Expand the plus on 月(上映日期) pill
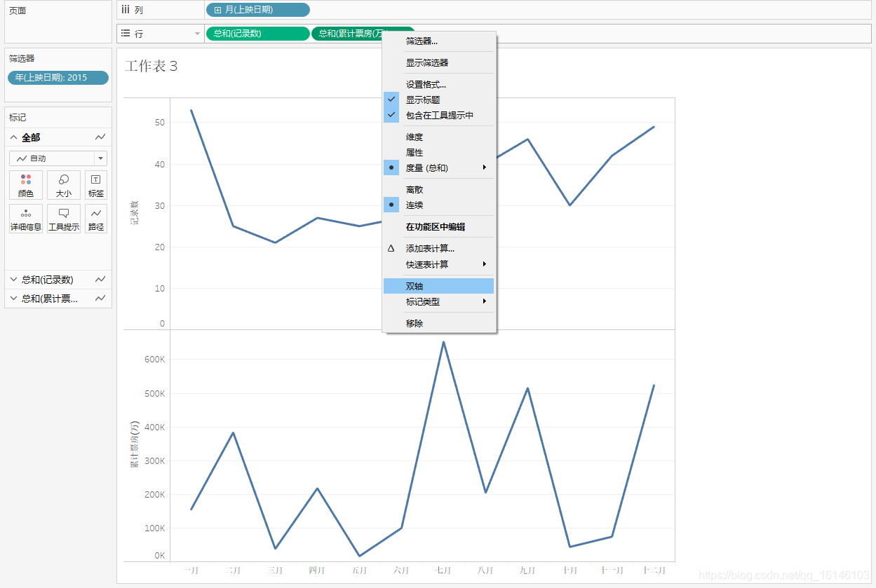876x588 pixels. tap(217, 10)
